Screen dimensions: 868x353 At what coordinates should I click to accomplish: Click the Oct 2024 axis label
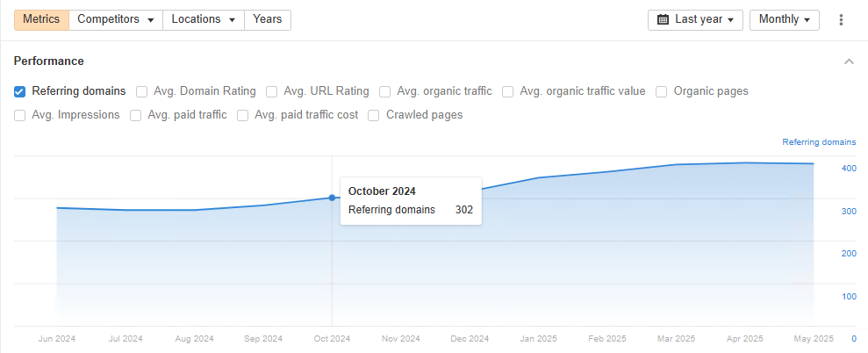tap(332, 339)
